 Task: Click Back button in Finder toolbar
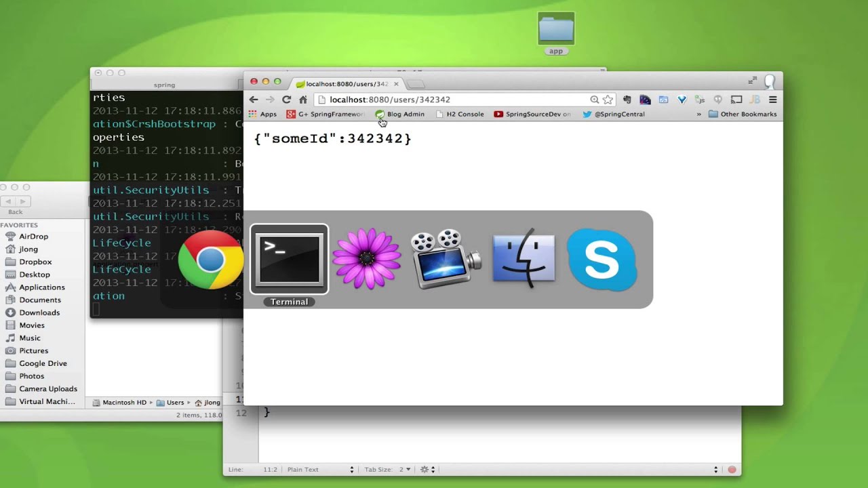(7, 201)
